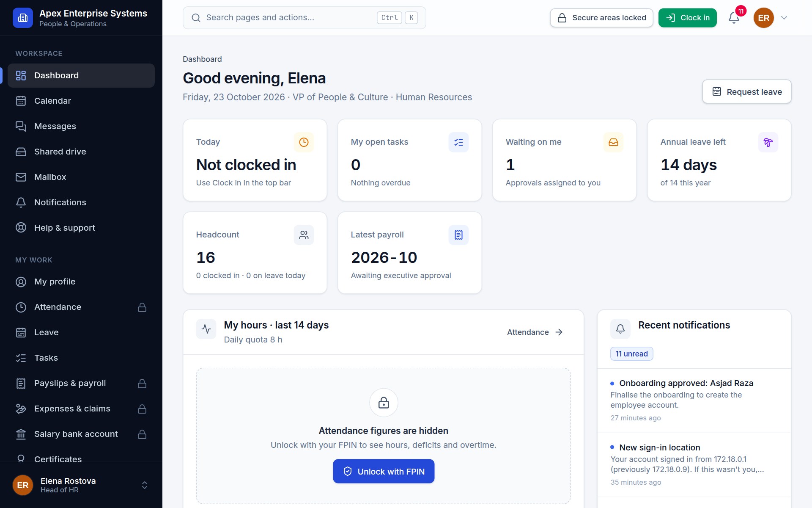812x508 pixels.
Task: Open the Leave page in the sidebar
Action: click(x=81, y=332)
